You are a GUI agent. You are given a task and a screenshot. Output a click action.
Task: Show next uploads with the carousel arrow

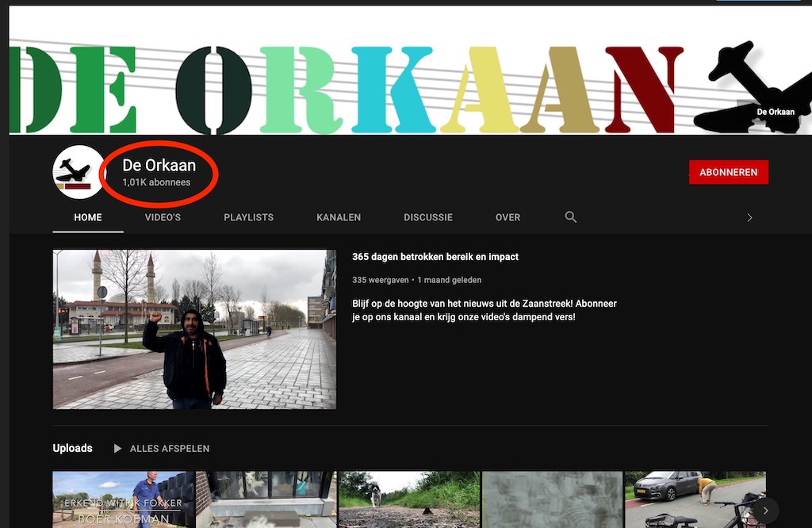[x=765, y=511]
